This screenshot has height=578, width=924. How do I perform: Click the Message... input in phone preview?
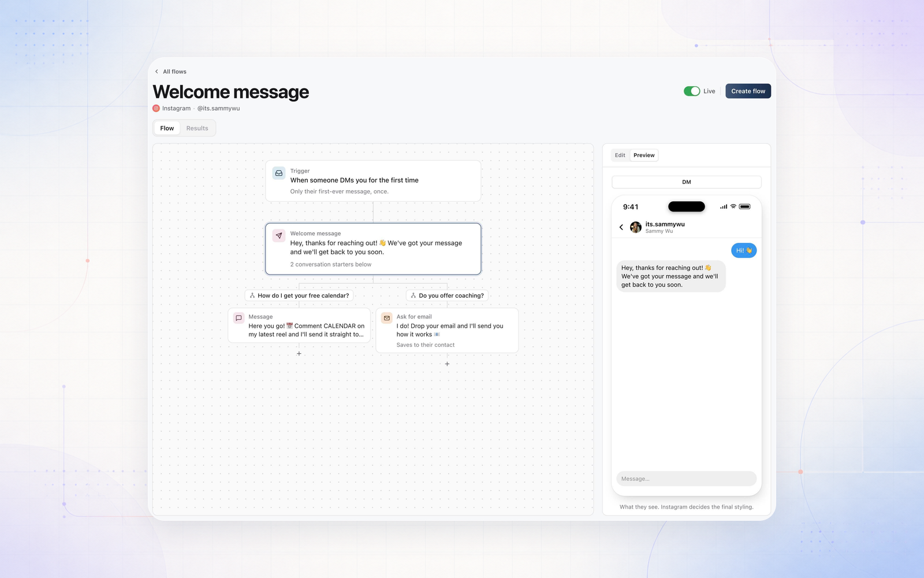[686, 479]
